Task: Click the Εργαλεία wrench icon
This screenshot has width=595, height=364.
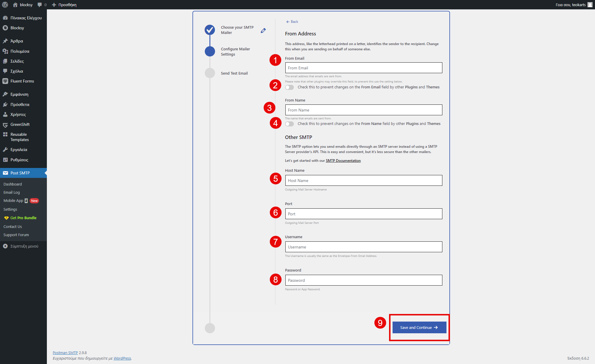Action: pos(5,150)
